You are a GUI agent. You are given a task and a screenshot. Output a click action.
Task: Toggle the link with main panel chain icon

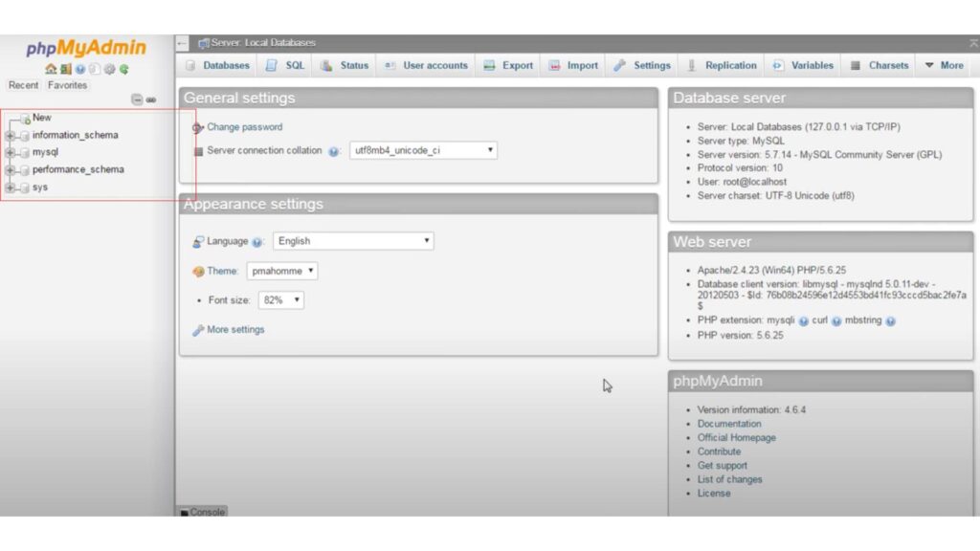(x=150, y=99)
